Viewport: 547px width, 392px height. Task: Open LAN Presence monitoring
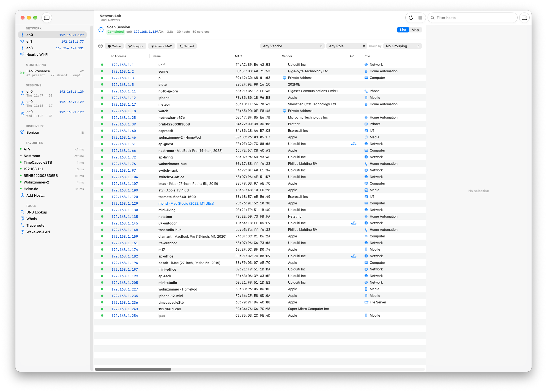52,73
